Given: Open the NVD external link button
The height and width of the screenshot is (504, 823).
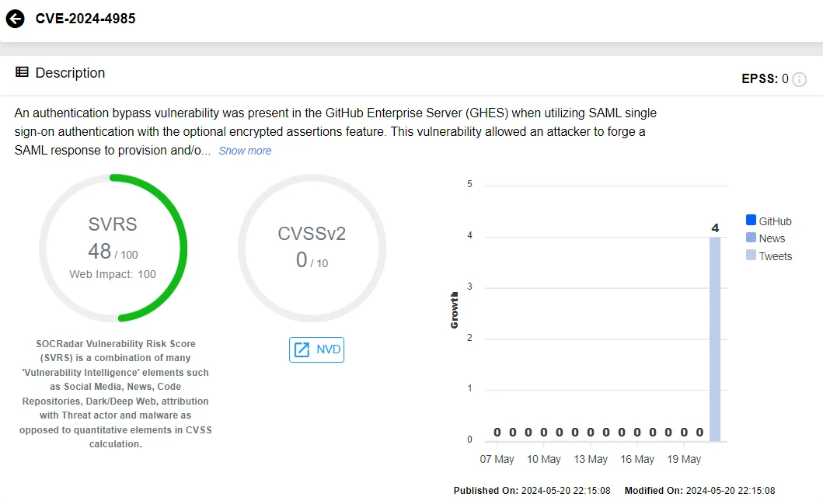Looking at the screenshot, I should 316,349.
